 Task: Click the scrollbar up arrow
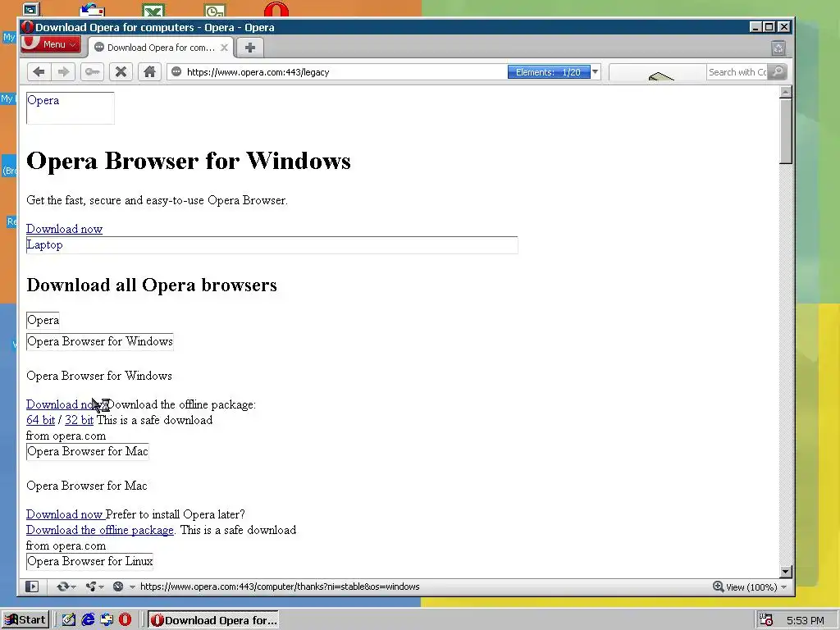tap(785, 92)
